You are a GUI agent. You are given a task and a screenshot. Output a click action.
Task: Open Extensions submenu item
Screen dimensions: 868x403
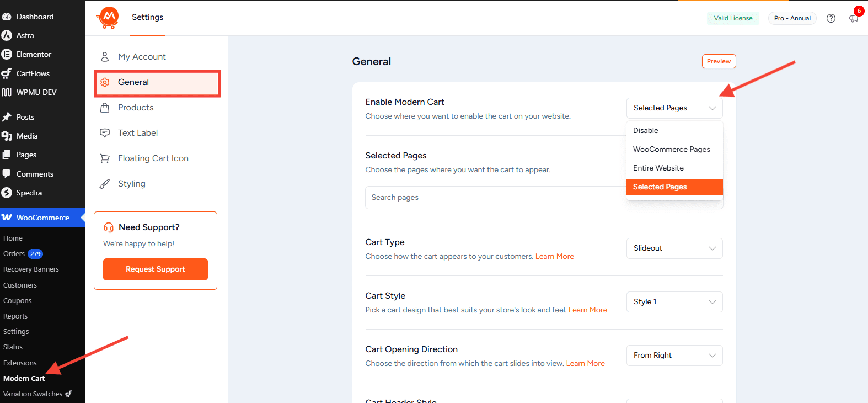pyautogui.click(x=20, y=363)
